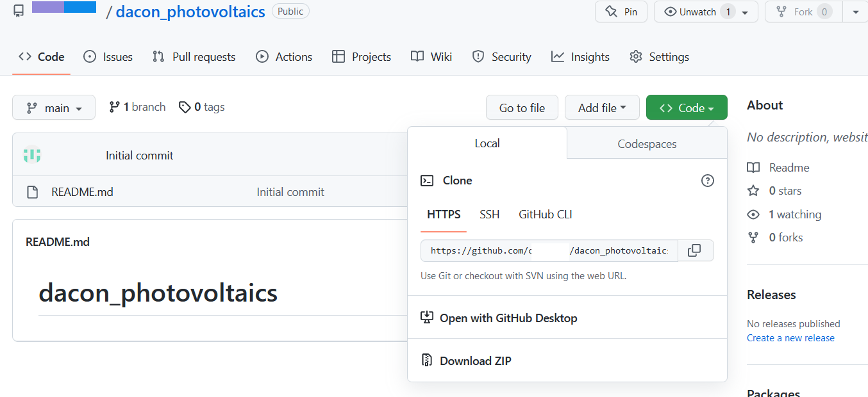Click the tag icon beside 0 tags
Viewport: 868px width, 397px height.
pyautogui.click(x=185, y=107)
